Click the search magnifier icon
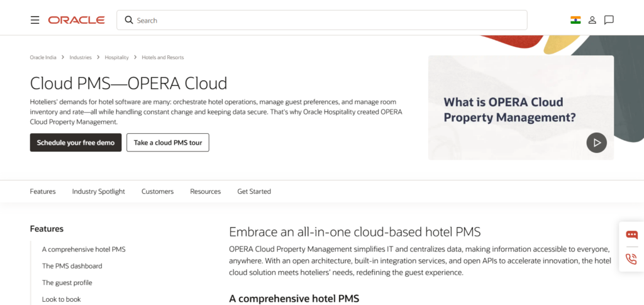 [128, 20]
